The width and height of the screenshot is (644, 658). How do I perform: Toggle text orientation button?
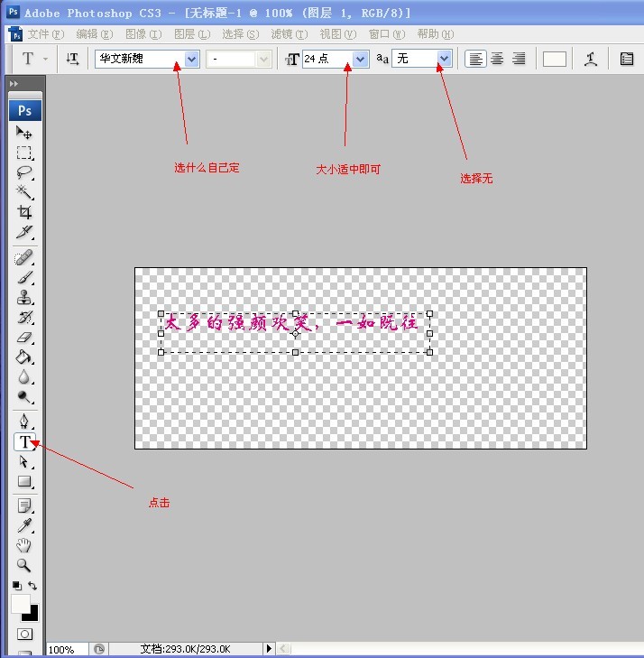[x=72, y=59]
